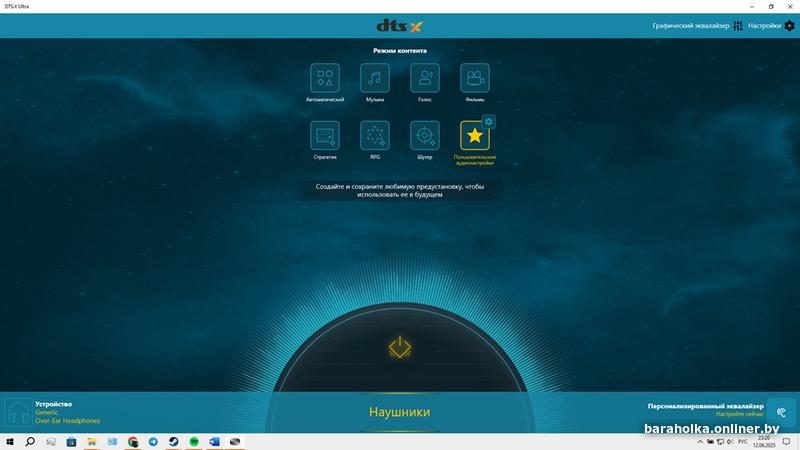This screenshot has width=800, height=450.
Task: Switch to Steam in the taskbar
Action: point(173,442)
